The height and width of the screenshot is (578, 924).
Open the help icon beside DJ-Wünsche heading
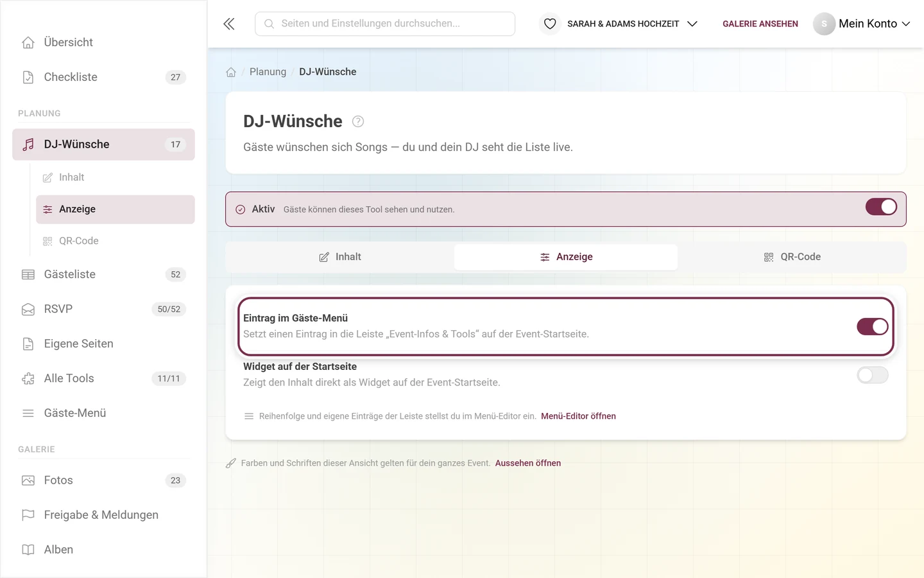click(358, 121)
